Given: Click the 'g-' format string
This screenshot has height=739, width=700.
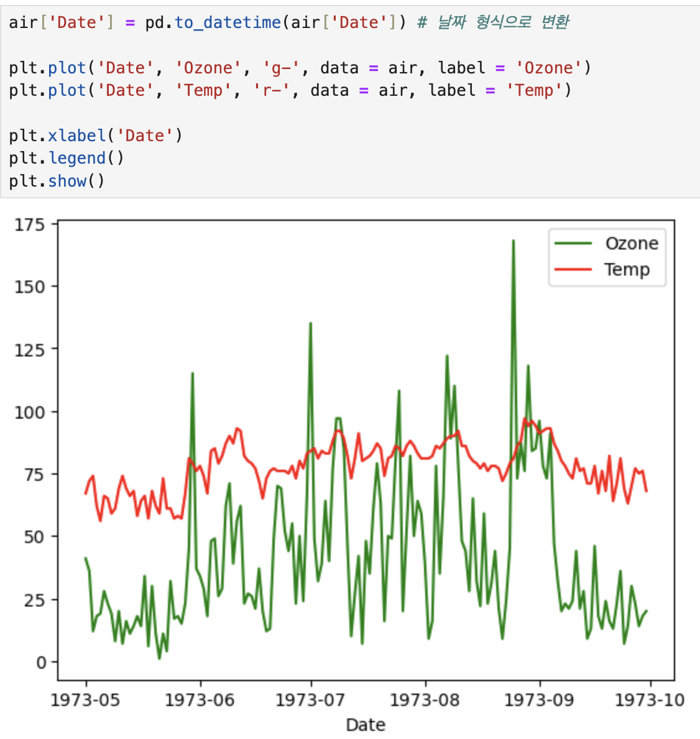Looking at the screenshot, I should tap(281, 68).
